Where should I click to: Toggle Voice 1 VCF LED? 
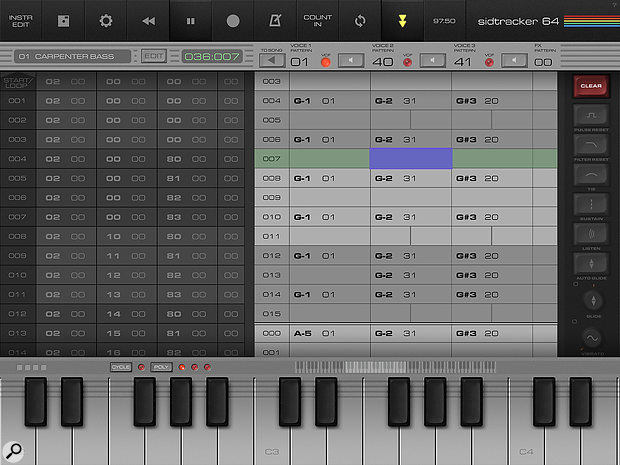pyautogui.click(x=325, y=62)
